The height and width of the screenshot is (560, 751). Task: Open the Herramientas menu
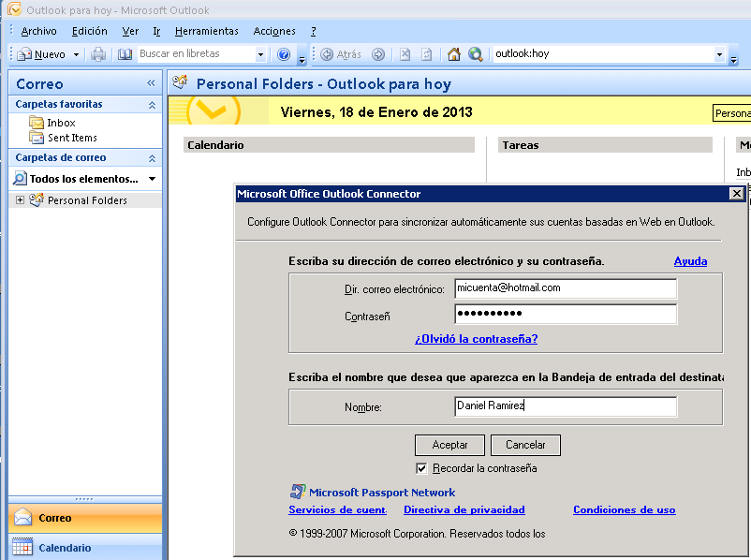[x=206, y=30]
